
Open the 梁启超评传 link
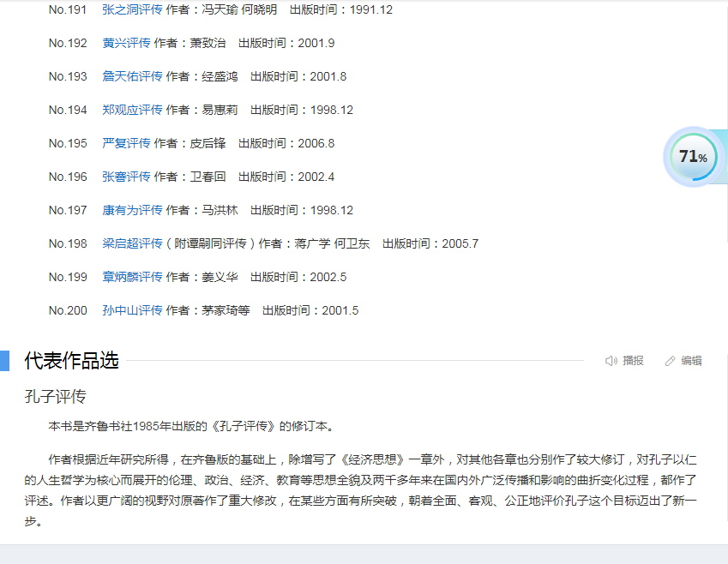pos(132,243)
